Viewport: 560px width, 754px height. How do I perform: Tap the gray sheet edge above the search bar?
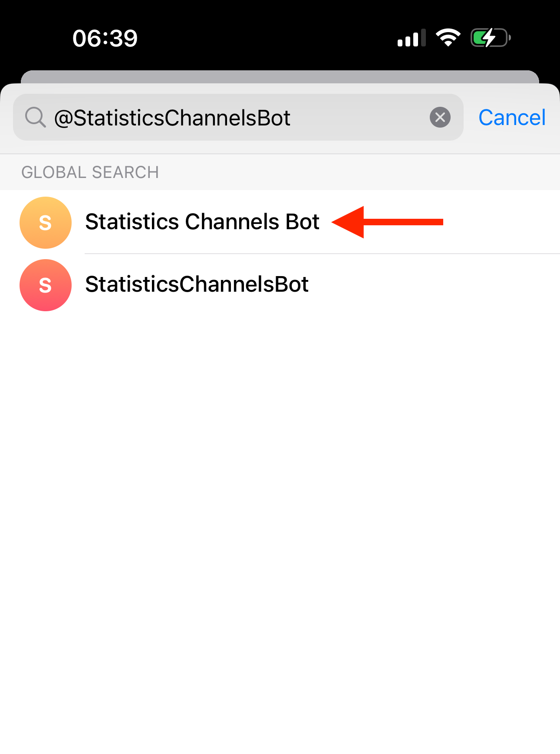[x=280, y=76]
